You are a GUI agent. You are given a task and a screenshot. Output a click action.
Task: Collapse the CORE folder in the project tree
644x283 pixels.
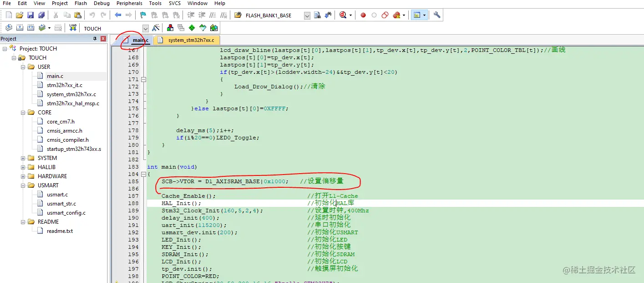pyautogui.click(x=23, y=113)
